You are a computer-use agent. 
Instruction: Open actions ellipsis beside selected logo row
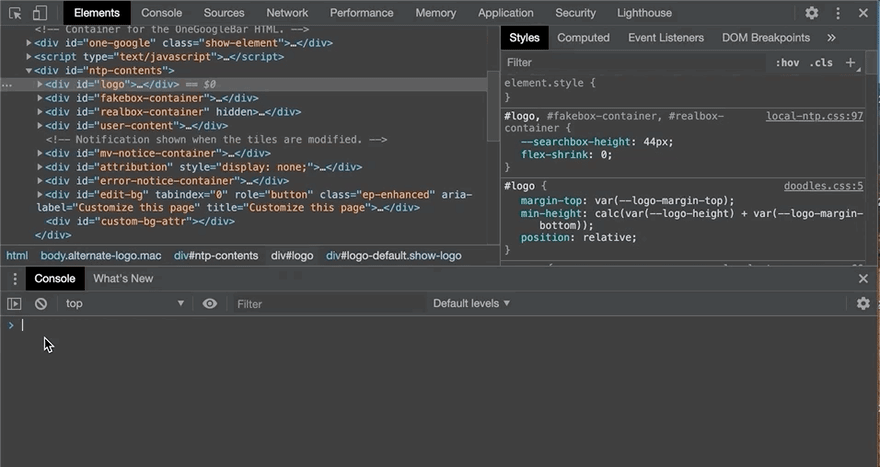[7, 85]
